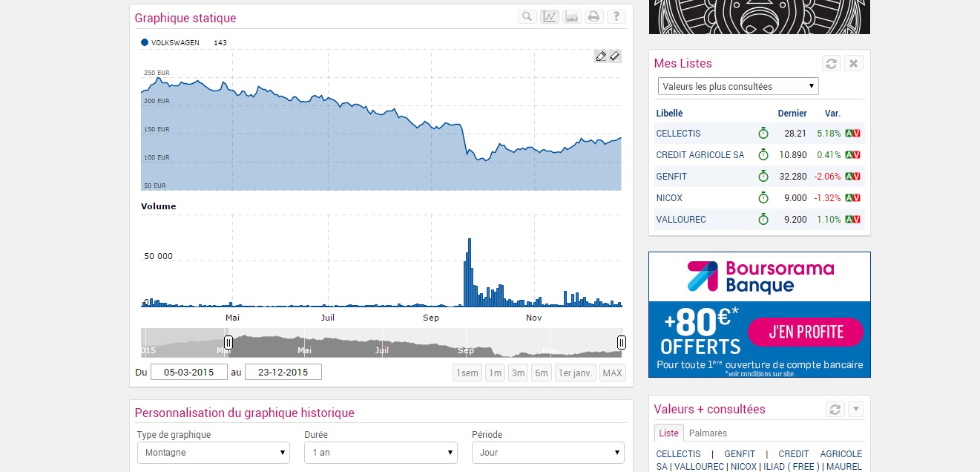Viewport: 980px width, 472px height.
Task: Refresh the Valeurs + consultées panel
Action: point(835,409)
